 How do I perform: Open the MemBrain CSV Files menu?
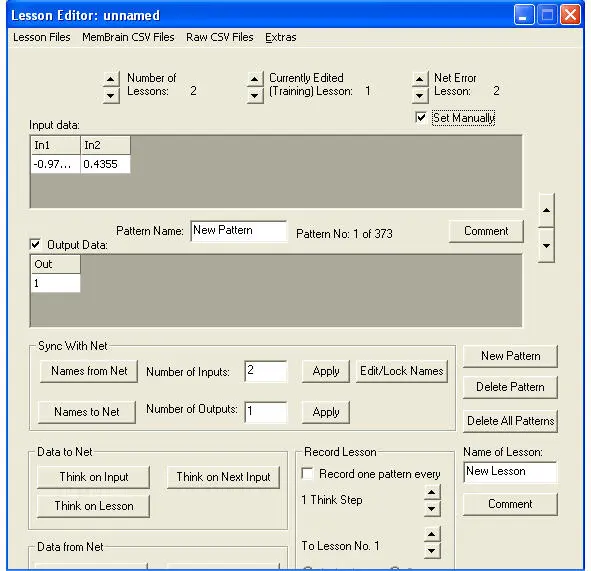coord(128,37)
